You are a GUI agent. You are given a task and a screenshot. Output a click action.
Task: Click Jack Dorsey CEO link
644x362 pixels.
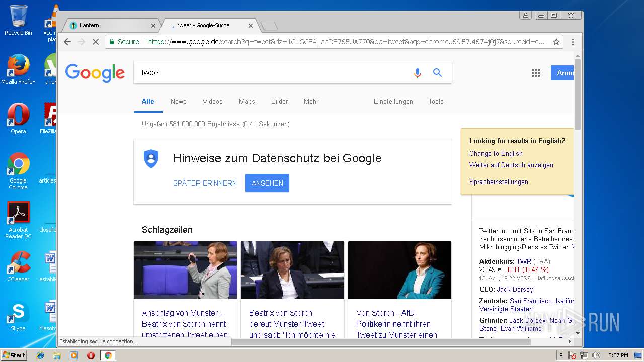pyautogui.click(x=515, y=290)
